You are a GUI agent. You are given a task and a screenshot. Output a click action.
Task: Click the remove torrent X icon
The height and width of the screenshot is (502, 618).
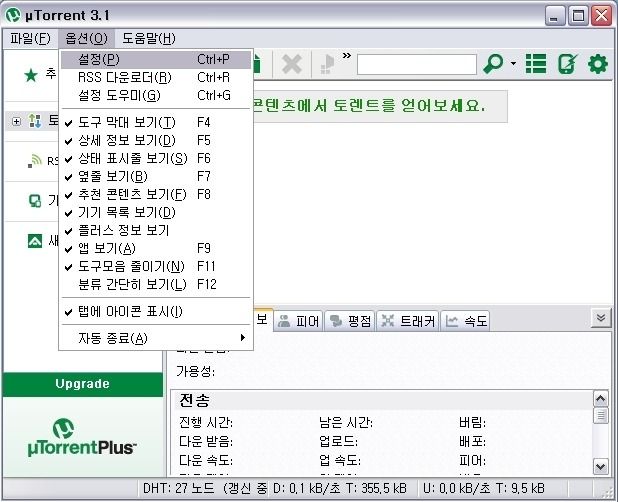pos(292,64)
